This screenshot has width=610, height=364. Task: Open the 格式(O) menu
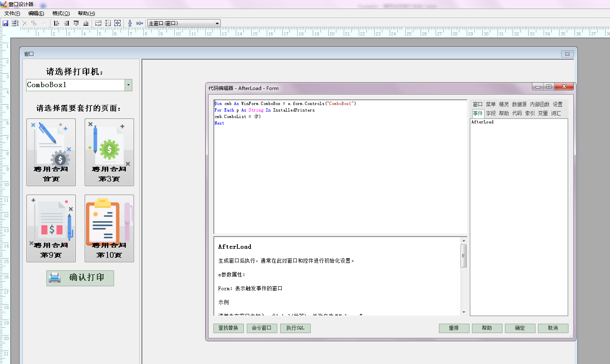click(61, 13)
